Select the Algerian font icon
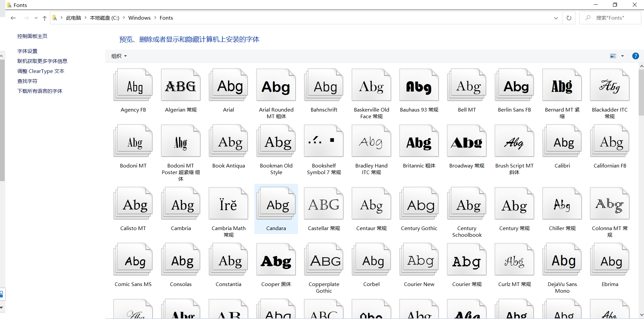644x319 pixels. click(181, 85)
